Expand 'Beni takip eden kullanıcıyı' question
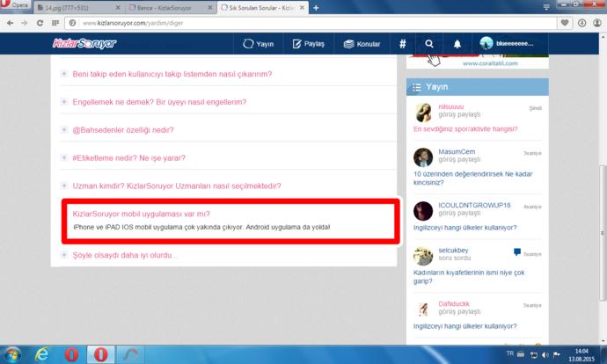The height and width of the screenshot is (364, 607). click(172, 74)
